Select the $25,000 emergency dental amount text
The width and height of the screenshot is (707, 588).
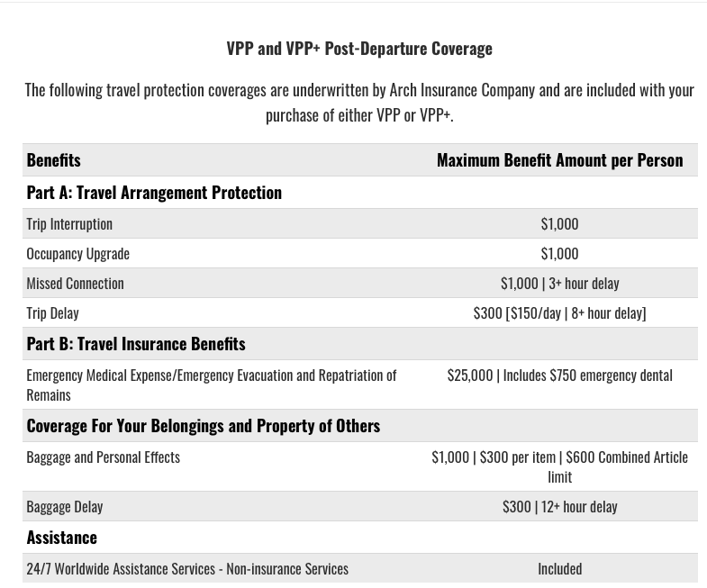[x=559, y=375]
